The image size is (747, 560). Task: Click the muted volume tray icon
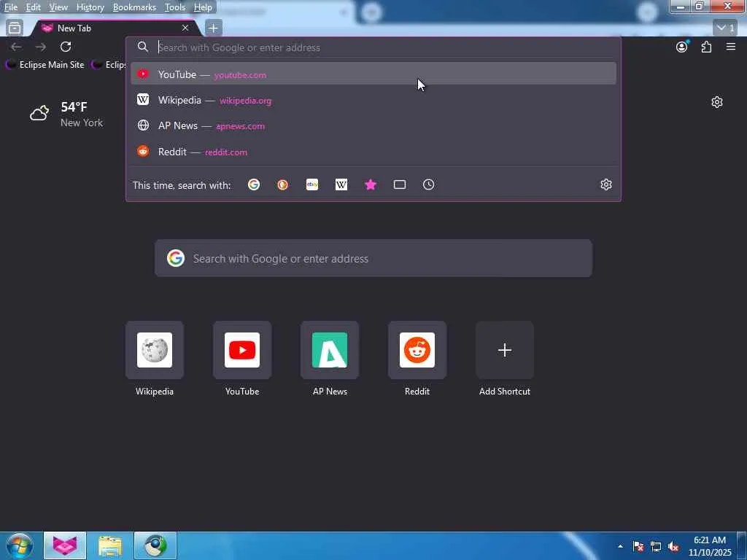click(673, 546)
